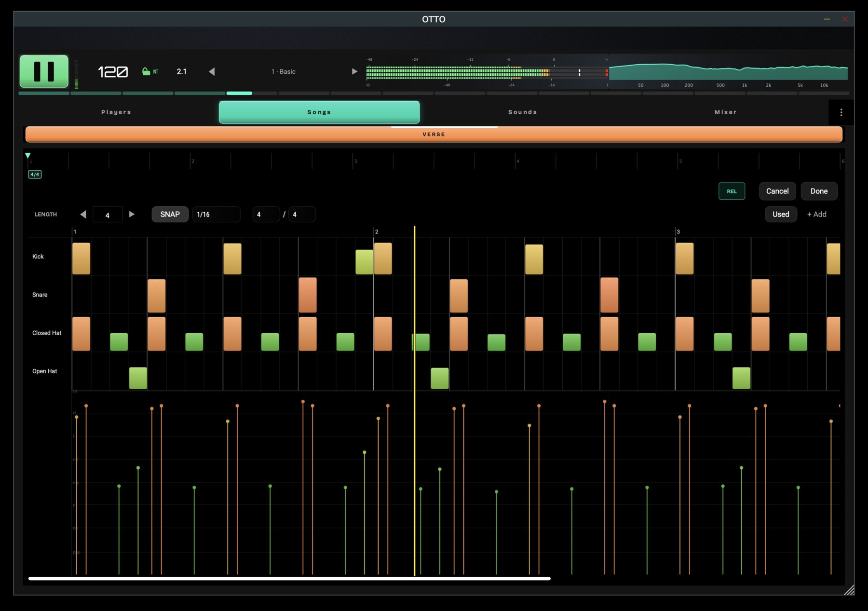The width and height of the screenshot is (868, 611).
Task: Switch to the Songs tab
Action: pos(319,112)
